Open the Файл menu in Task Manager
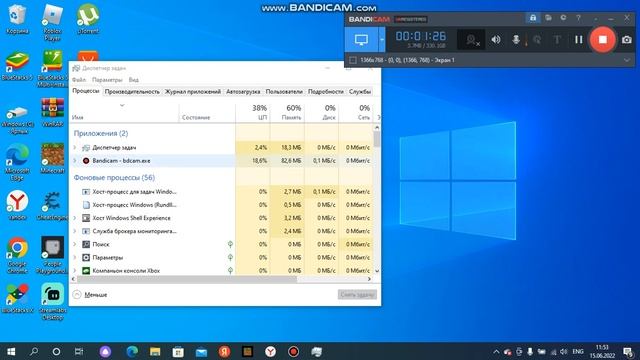 tap(79, 80)
